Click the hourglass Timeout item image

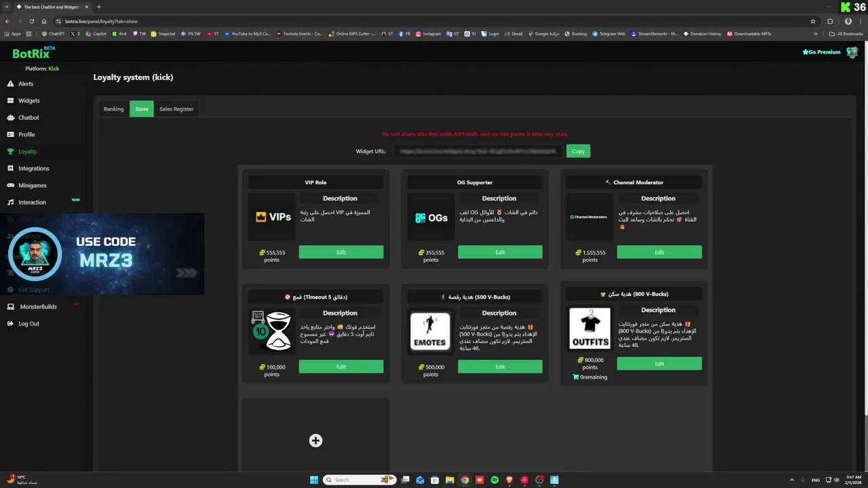click(x=272, y=331)
